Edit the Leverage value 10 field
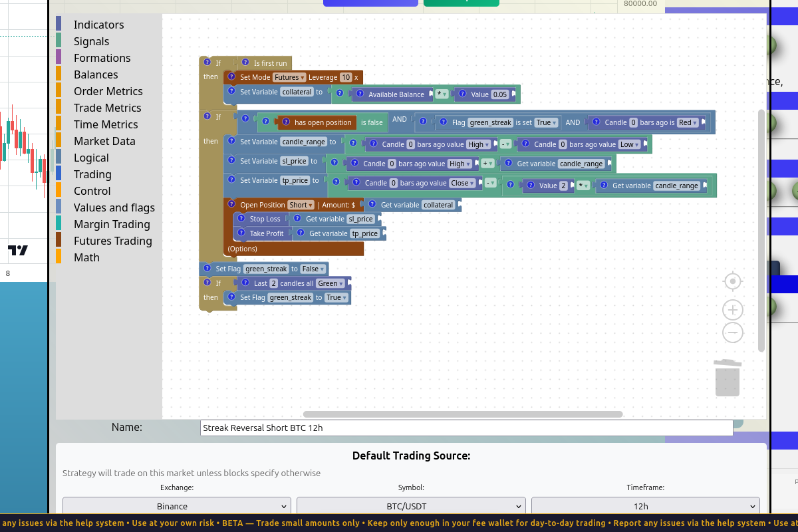Screen dimensions: 798x532 coord(346,77)
